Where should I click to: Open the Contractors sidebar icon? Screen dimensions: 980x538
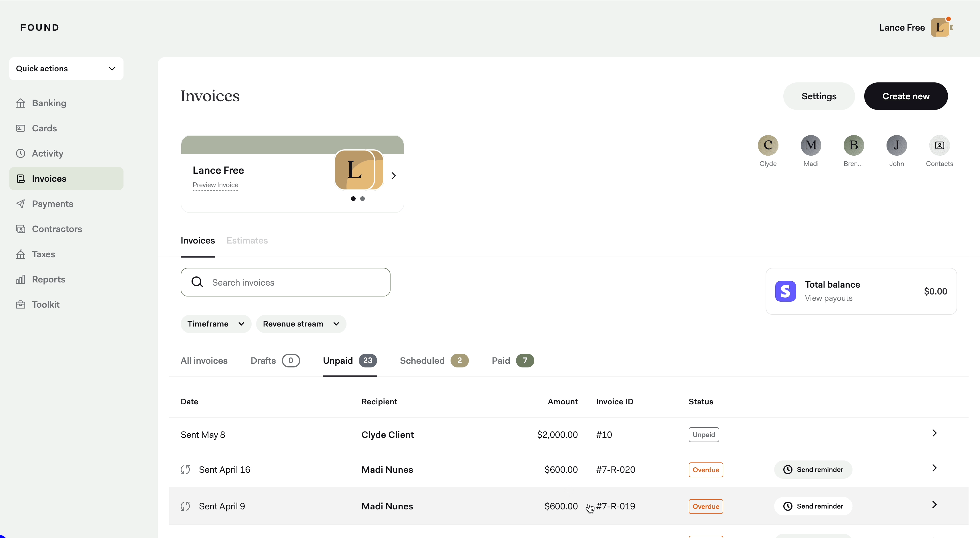(x=21, y=229)
